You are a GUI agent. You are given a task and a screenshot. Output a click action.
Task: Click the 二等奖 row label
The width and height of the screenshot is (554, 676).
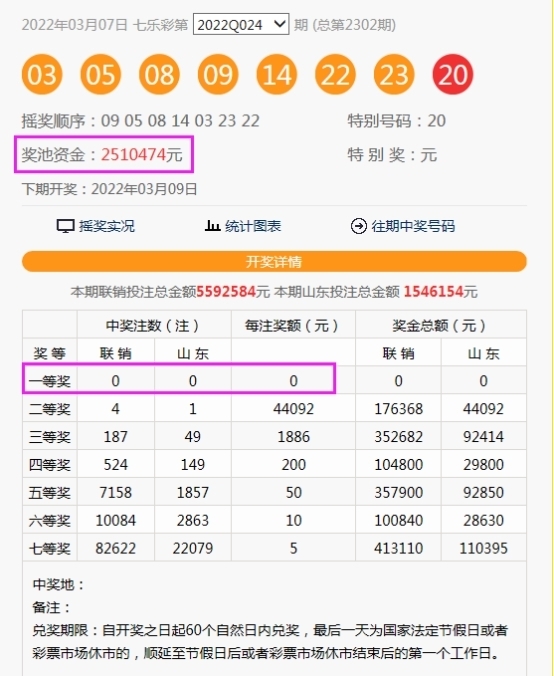(50, 409)
